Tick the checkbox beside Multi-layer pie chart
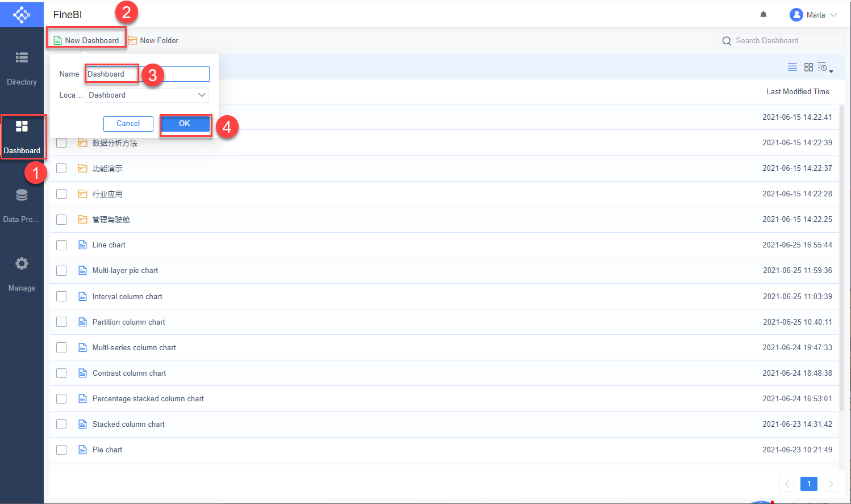851x504 pixels. pyautogui.click(x=61, y=270)
